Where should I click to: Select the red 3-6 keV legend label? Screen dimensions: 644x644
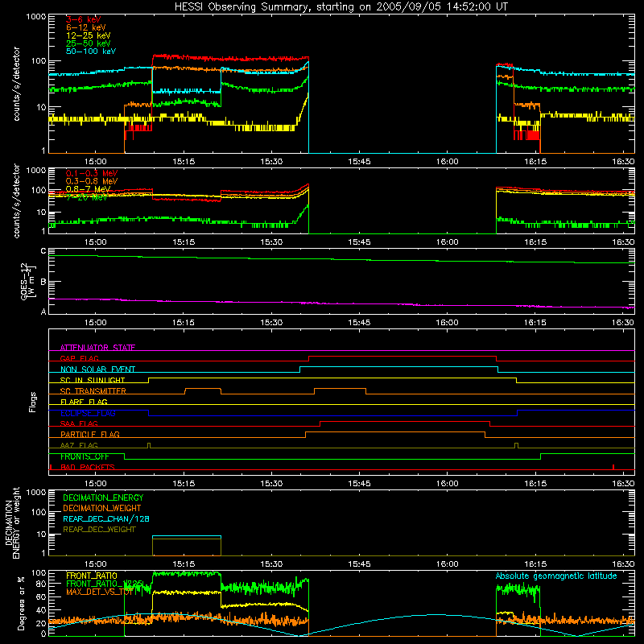tap(84, 19)
